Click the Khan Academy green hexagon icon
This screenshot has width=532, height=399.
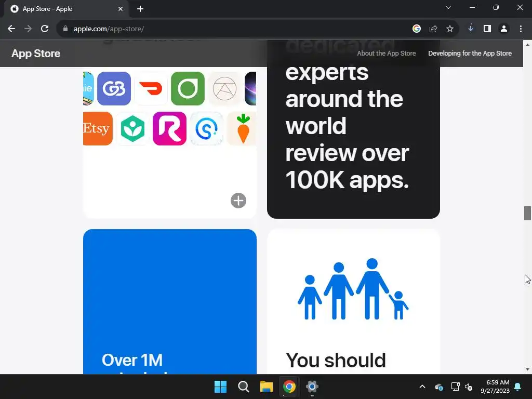(132, 129)
